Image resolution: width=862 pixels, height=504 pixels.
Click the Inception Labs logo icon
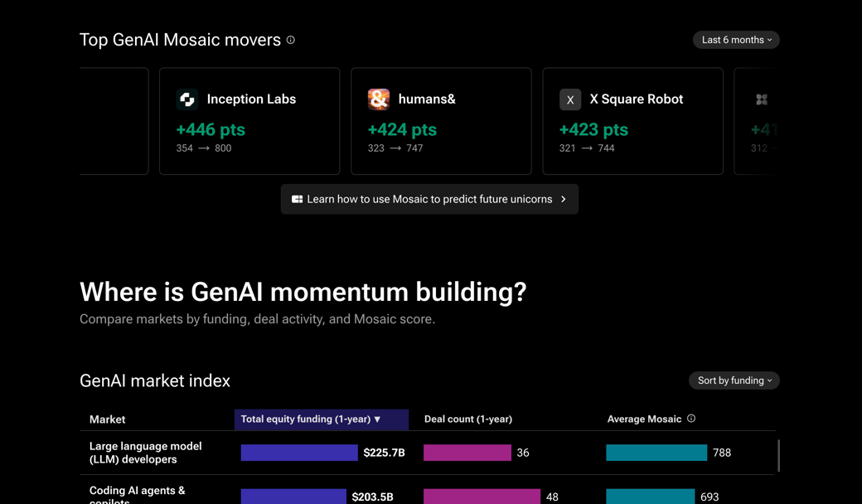point(187,99)
